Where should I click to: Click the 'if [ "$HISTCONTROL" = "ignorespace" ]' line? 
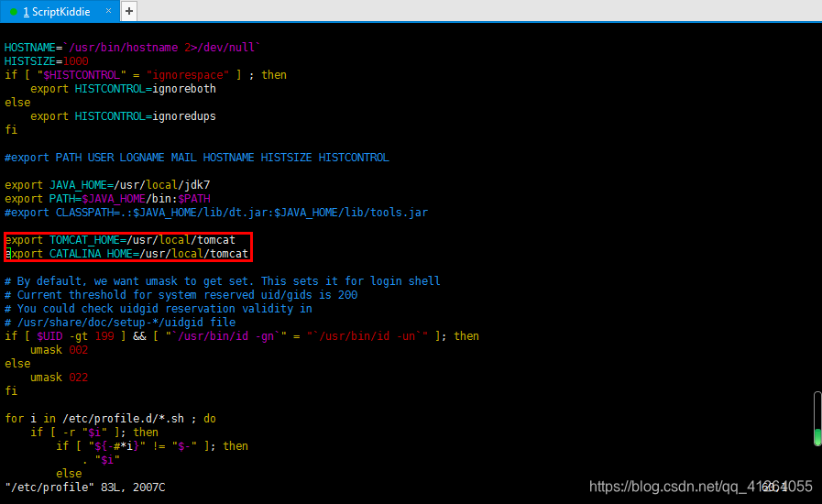click(146, 75)
